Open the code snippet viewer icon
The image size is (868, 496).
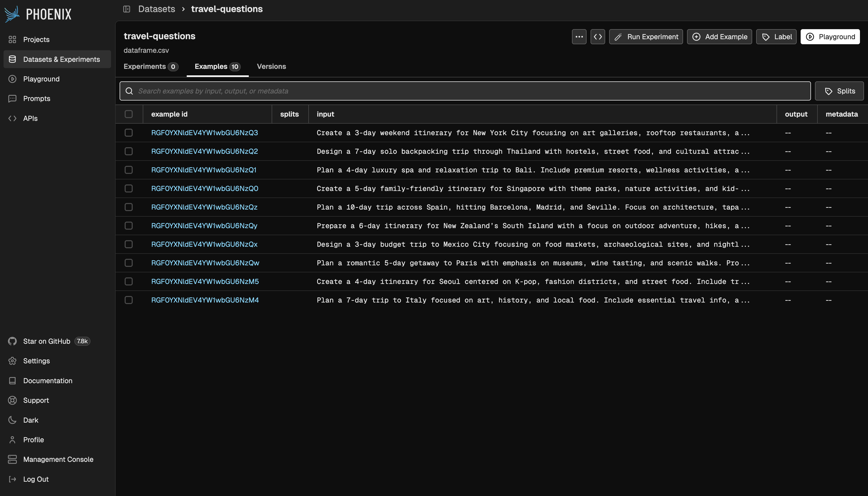click(598, 36)
